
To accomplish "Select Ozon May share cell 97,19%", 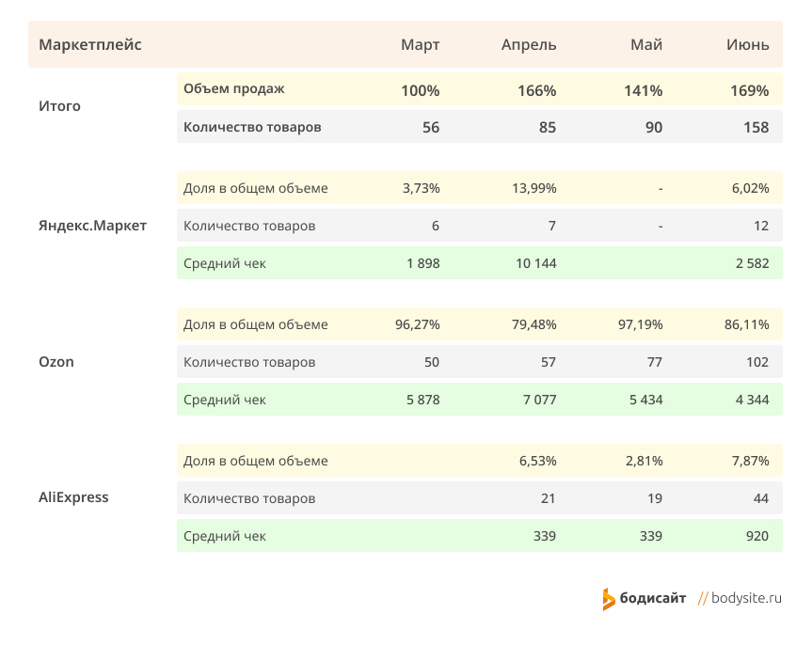I will [640, 324].
